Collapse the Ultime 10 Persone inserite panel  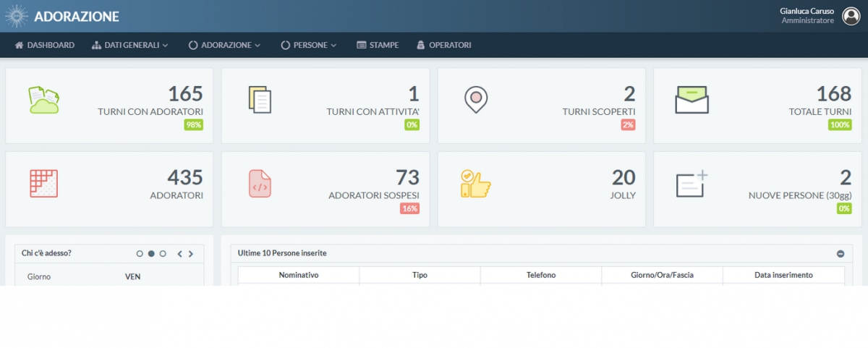point(841,254)
